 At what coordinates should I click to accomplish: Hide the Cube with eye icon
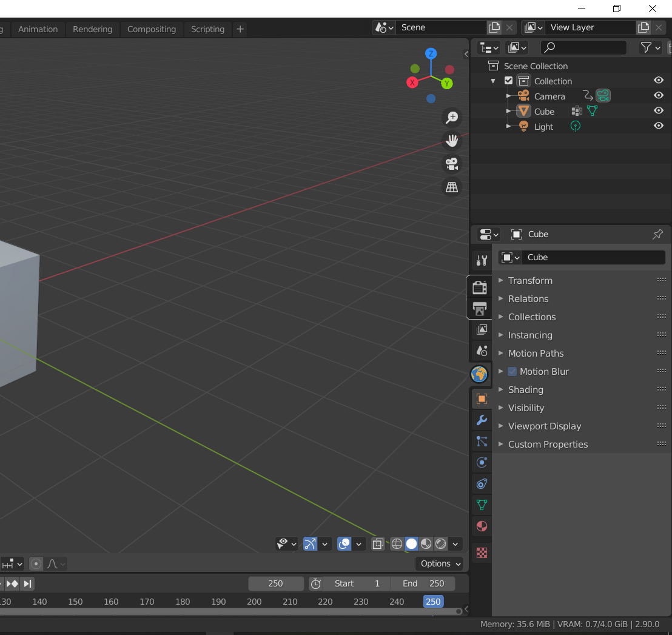pyautogui.click(x=658, y=110)
